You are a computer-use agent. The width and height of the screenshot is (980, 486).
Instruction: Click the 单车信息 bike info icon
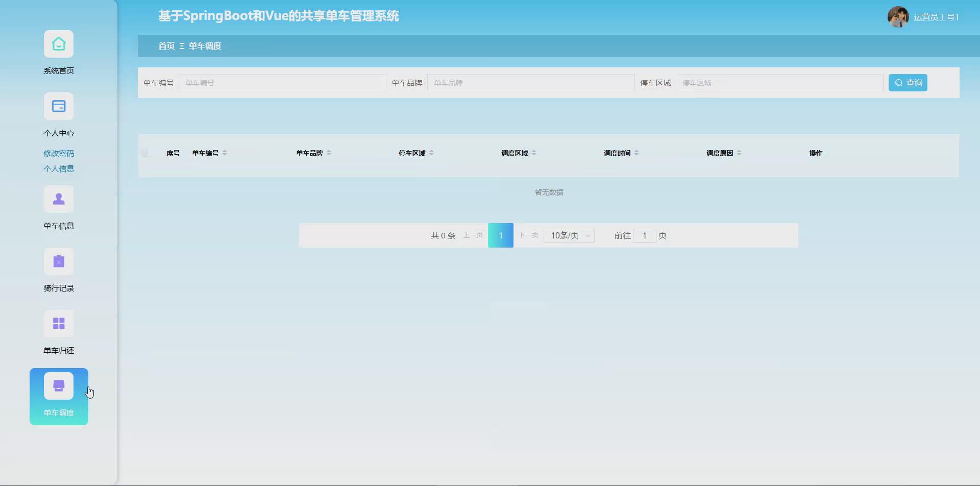pyautogui.click(x=59, y=199)
